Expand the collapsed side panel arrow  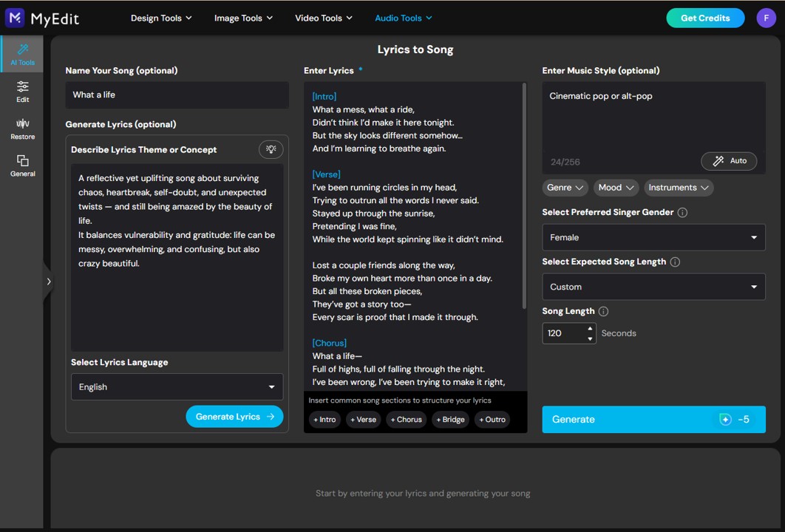click(x=48, y=282)
